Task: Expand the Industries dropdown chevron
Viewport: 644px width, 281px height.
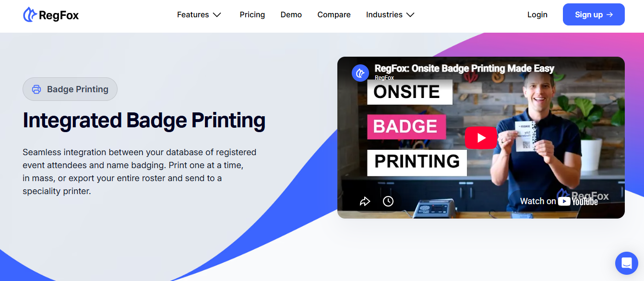Action: coord(410,15)
